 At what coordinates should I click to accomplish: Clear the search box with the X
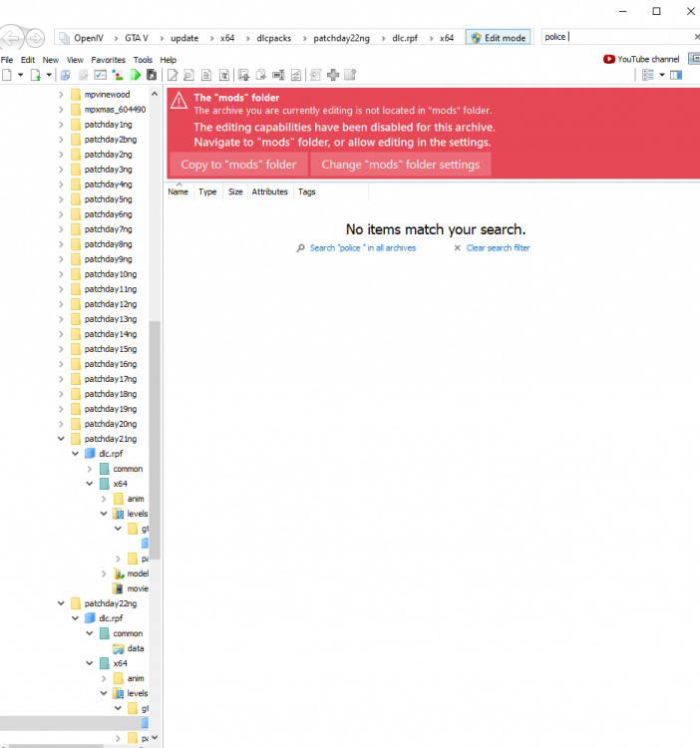pos(696,37)
